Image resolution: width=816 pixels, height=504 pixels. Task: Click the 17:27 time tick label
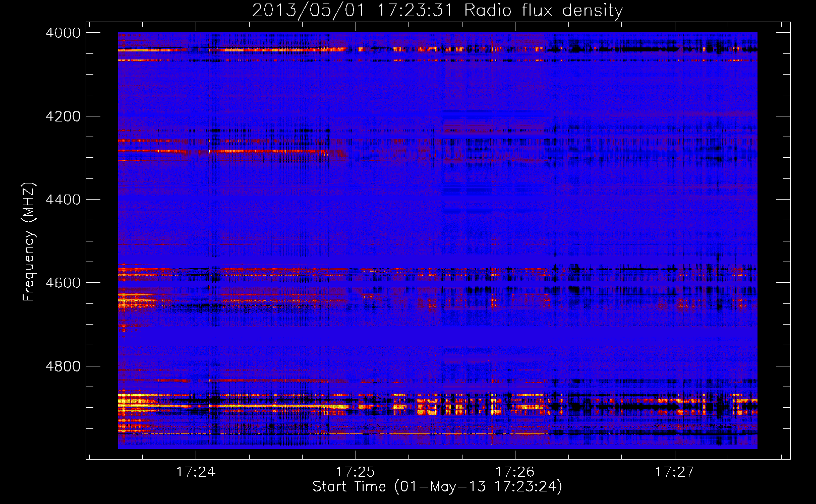(675, 472)
